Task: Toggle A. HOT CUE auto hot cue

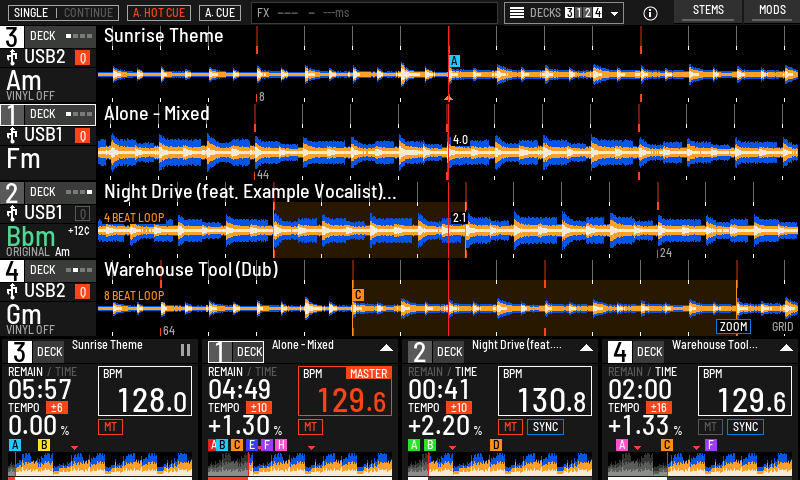Action: tap(159, 13)
